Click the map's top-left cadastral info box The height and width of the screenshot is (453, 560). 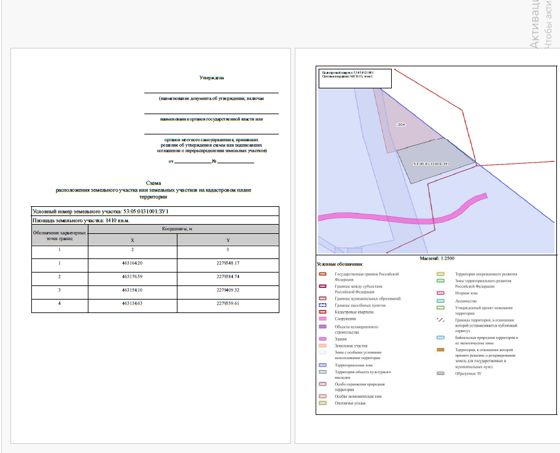tap(355, 78)
